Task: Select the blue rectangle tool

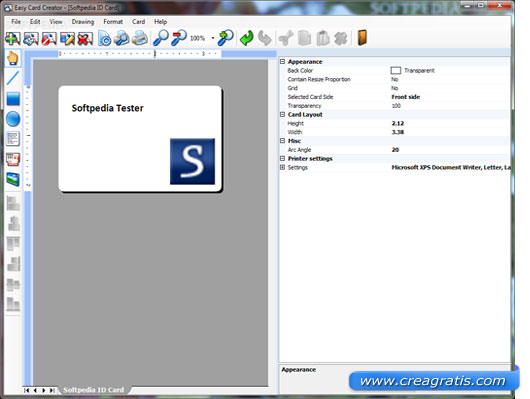Action: click(13, 99)
